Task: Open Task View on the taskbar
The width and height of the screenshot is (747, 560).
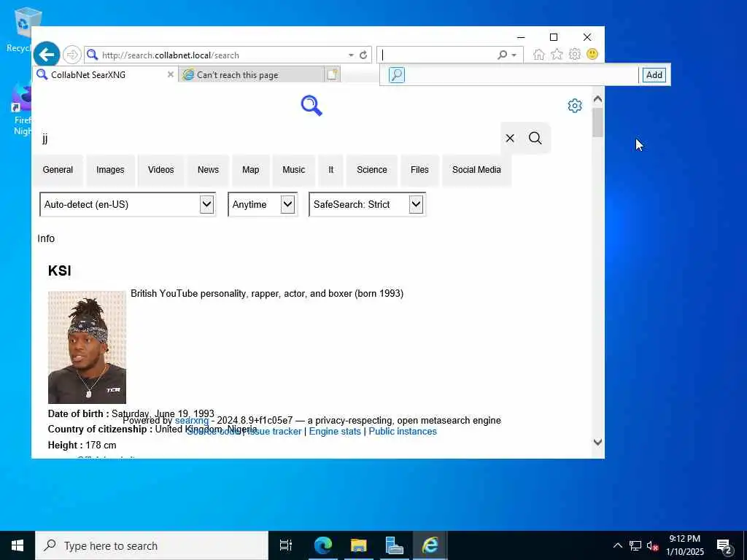Action: click(x=286, y=545)
